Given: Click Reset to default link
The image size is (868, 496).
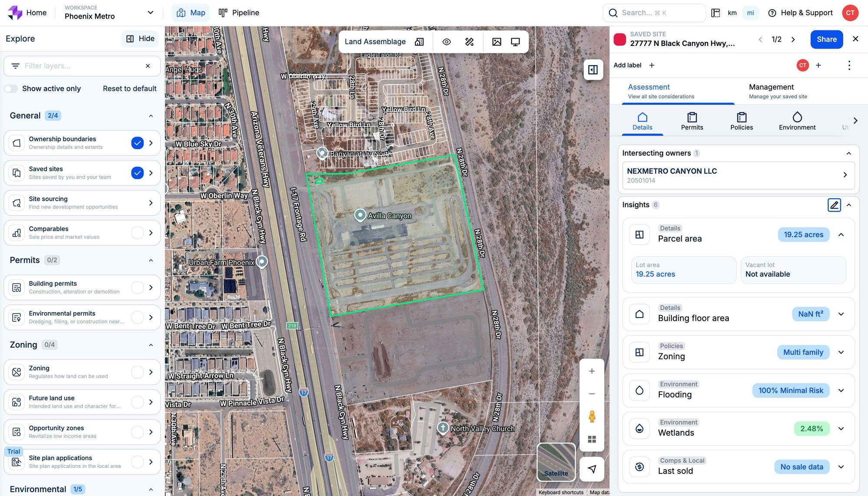Looking at the screenshot, I should coord(129,88).
